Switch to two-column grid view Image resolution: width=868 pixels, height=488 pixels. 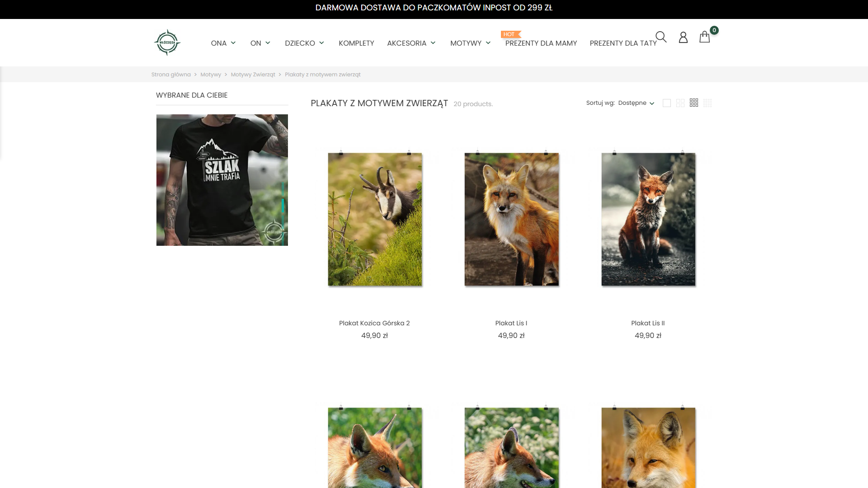(x=680, y=103)
